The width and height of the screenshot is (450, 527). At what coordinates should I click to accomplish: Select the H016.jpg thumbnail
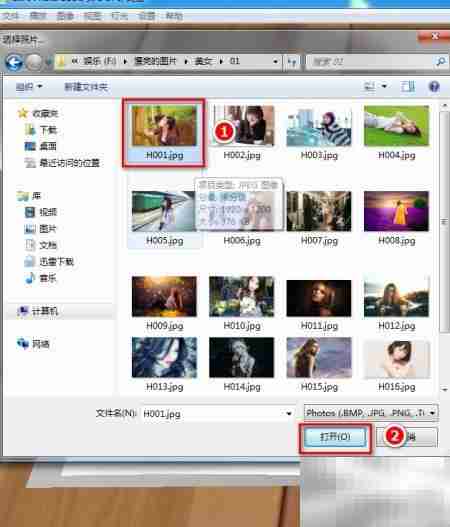pos(397,359)
